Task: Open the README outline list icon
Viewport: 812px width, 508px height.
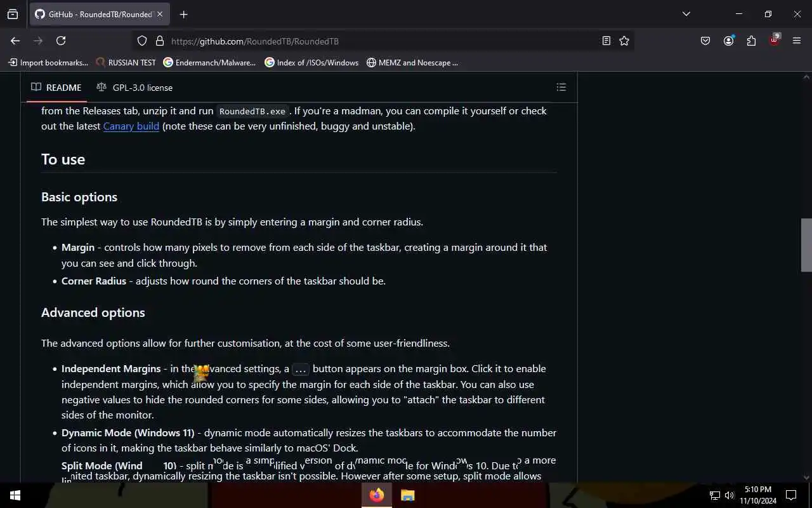Action: pos(561,87)
